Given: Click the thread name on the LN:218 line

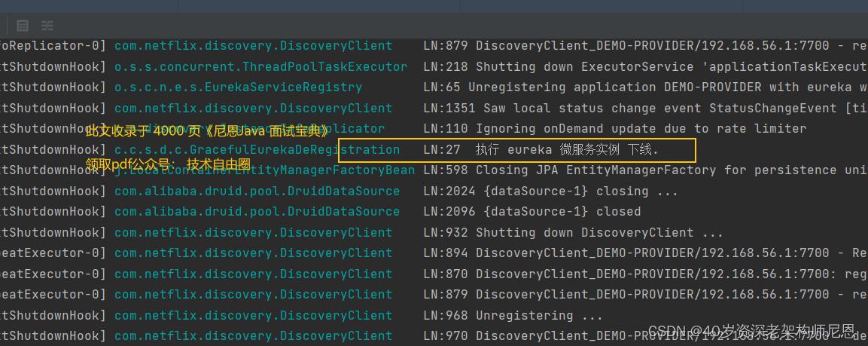Looking at the screenshot, I should click(x=53, y=66).
